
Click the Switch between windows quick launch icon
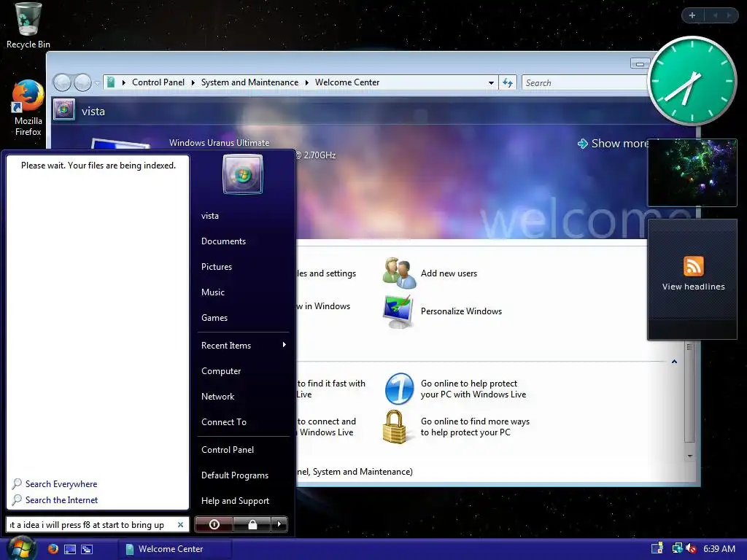tap(87, 549)
